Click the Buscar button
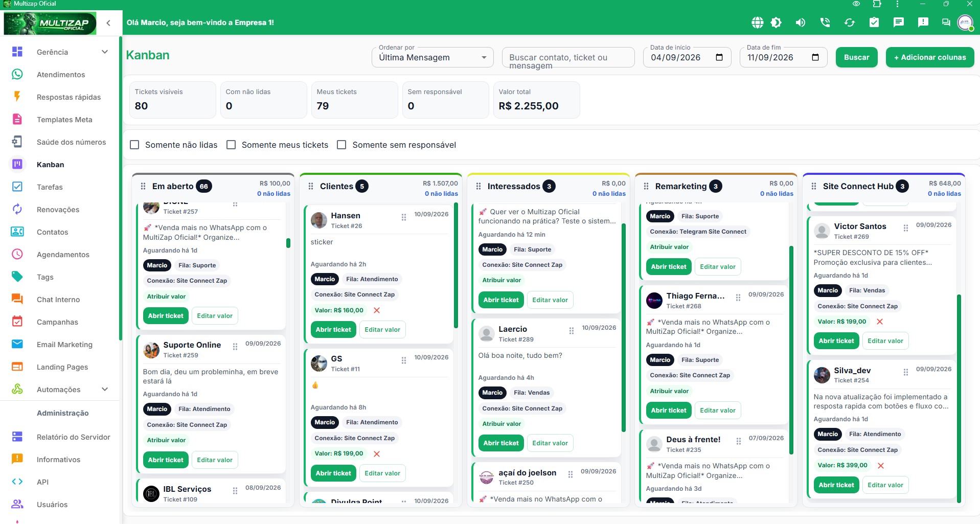 tap(856, 57)
